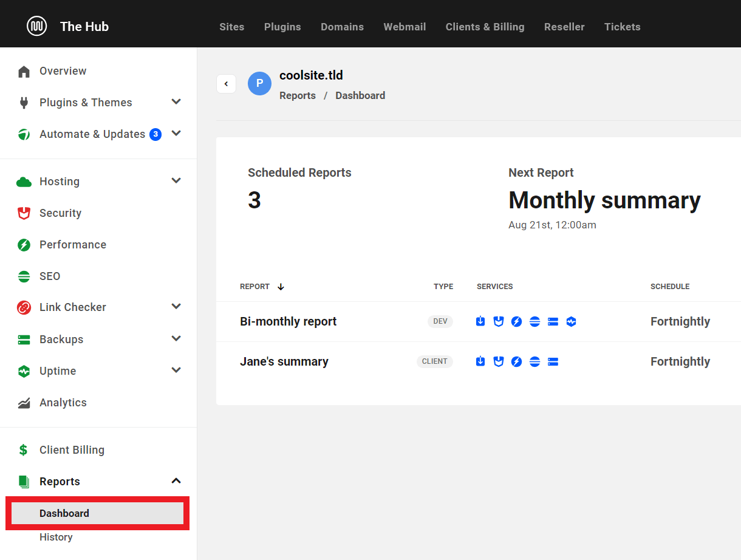Screen dimensions: 741x560
Task: Click the TYPE column header
Action: [x=443, y=287]
